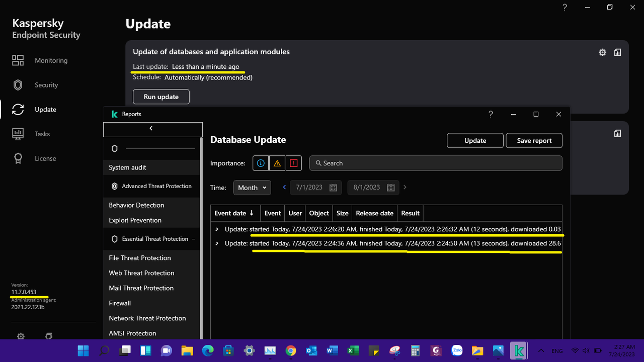Click Update button in Reports

pos(475,141)
